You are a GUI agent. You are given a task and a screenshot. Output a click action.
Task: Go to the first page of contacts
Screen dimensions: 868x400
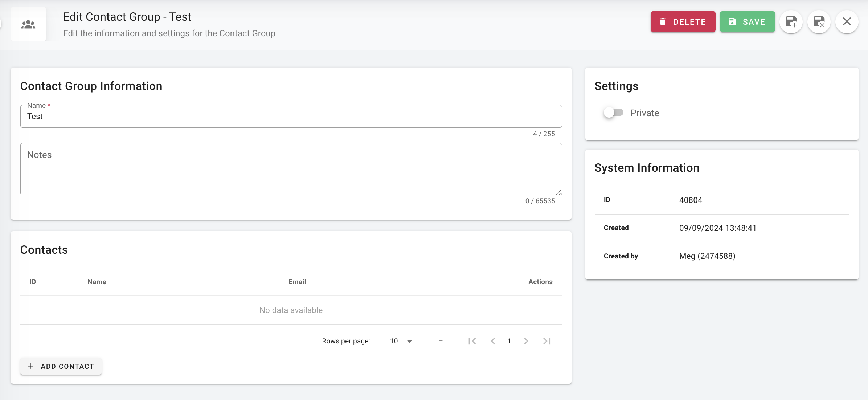tap(472, 341)
